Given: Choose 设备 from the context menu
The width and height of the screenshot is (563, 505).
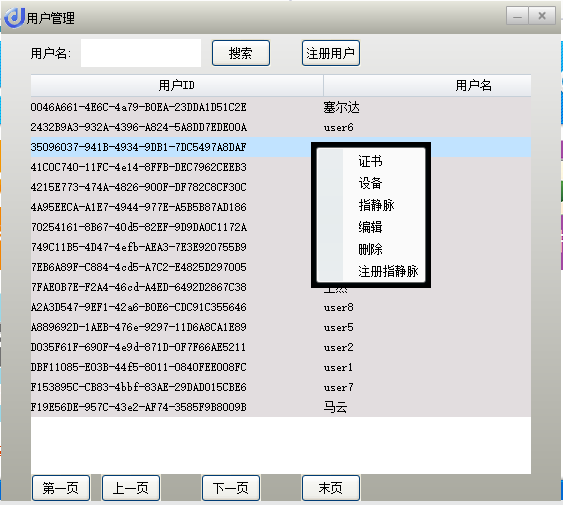Looking at the screenshot, I should pyautogui.click(x=371, y=183).
